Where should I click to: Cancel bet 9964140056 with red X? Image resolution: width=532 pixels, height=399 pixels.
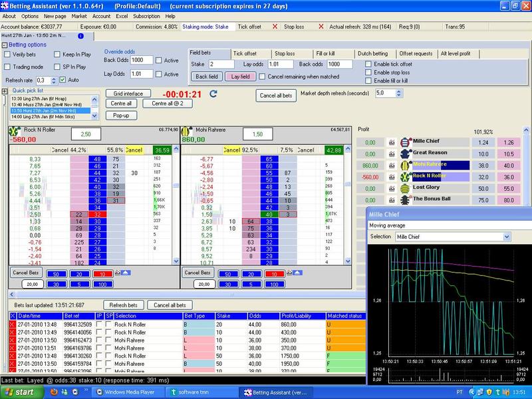click(x=13, y=332)
